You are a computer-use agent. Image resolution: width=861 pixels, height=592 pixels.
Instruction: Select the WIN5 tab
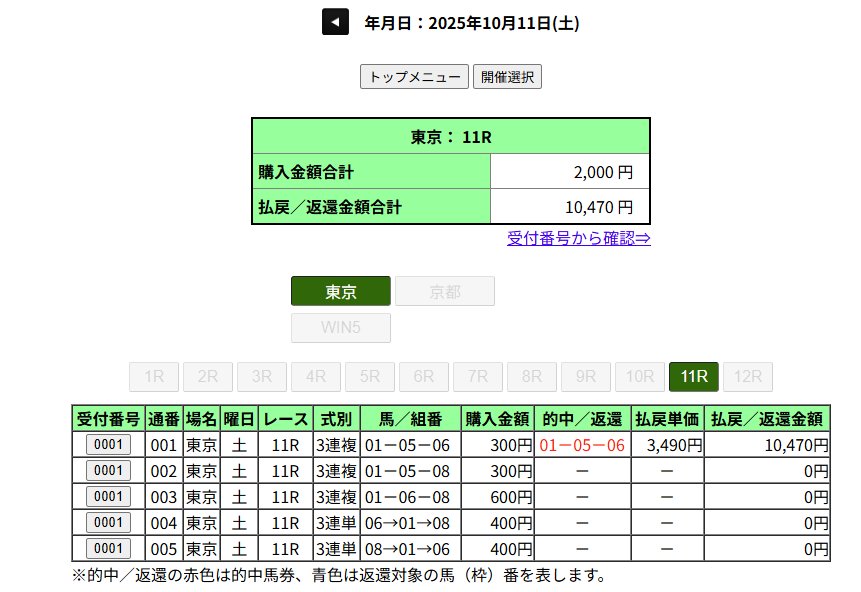point(341,328)
